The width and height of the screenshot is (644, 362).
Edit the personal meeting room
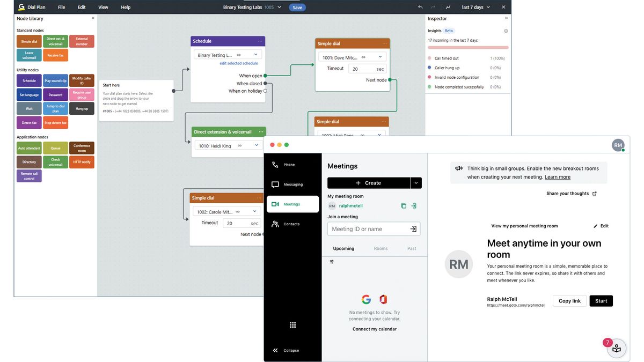click(x=601, y=226)
